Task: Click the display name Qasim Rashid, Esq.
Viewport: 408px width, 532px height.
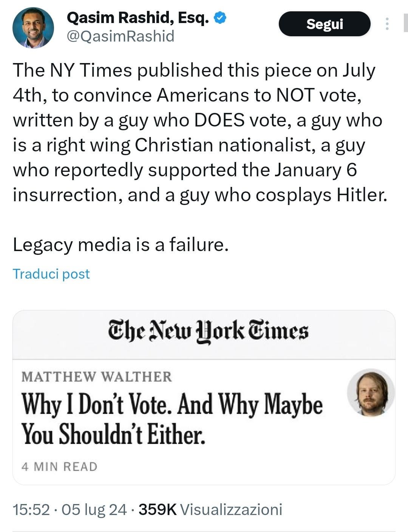Action: click(138, 17)
